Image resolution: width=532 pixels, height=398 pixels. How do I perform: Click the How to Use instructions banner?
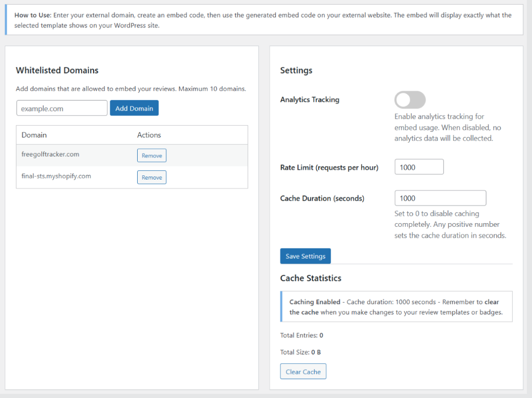[263, 20]
